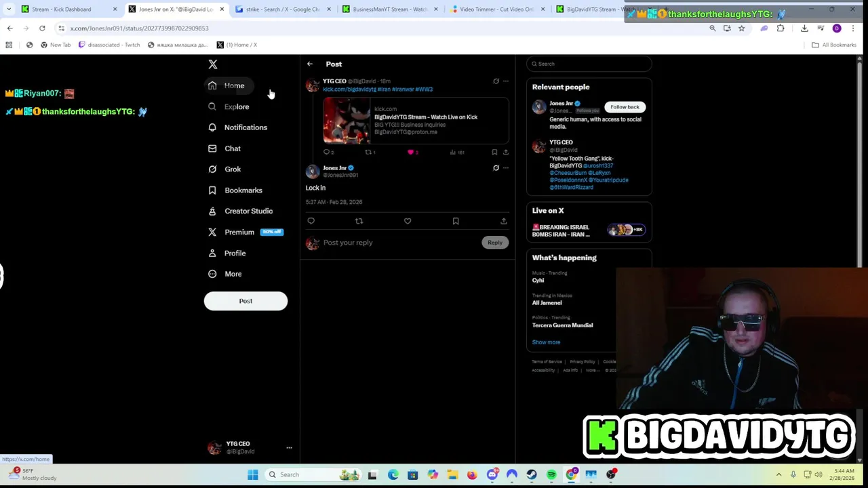Open Terms of Service footer link
Screen dimensions: 868x488
tap(547, 362)
